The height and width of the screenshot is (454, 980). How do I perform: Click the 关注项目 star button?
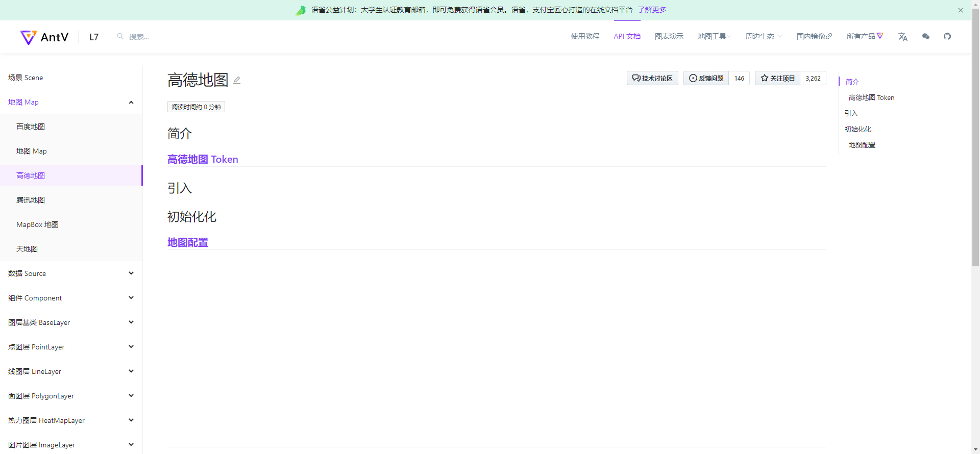coord(777,78)
